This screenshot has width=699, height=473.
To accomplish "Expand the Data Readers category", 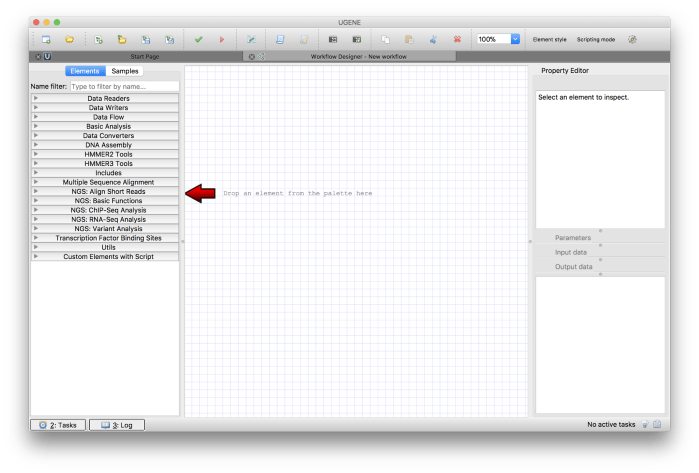I will click(107, 99).
